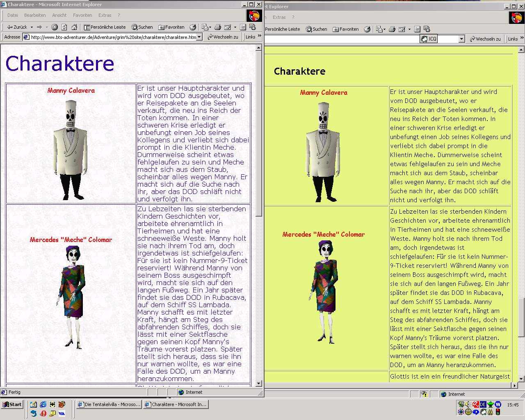Expand Links chevron in front window
This screenshot has height=420, width=525.
tap(259, 36)
